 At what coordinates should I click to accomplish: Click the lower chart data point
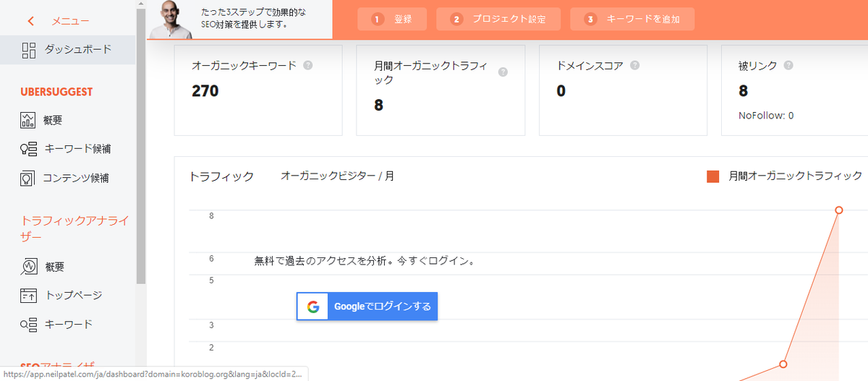[783, 364]
